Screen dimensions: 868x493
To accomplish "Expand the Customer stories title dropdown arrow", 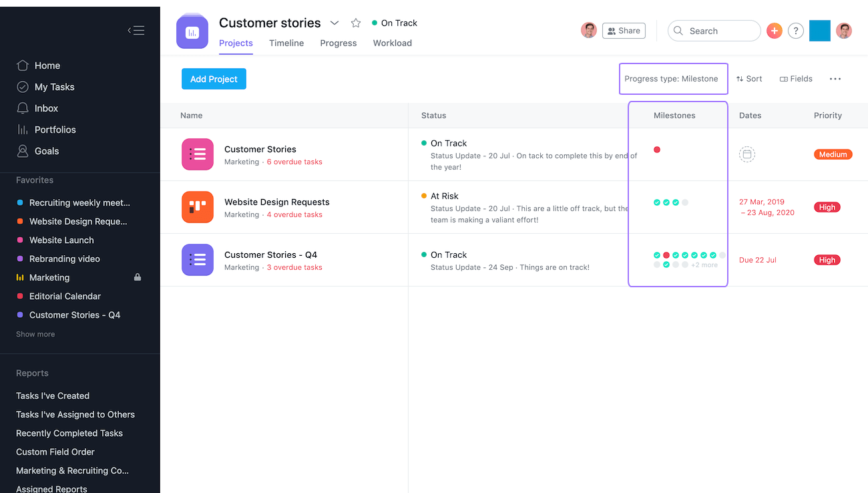I will [335, 23].
